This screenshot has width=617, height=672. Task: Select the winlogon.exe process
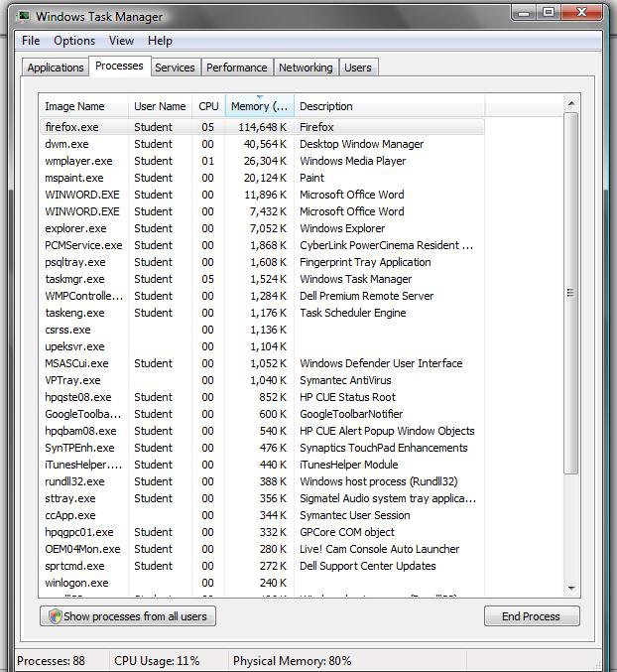[262, 583]
